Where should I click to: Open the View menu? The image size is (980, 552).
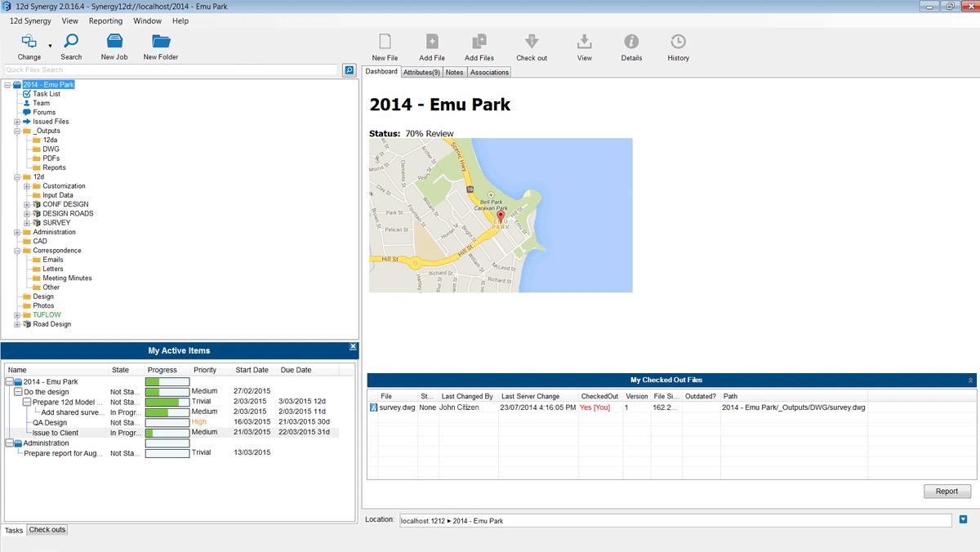70,21
